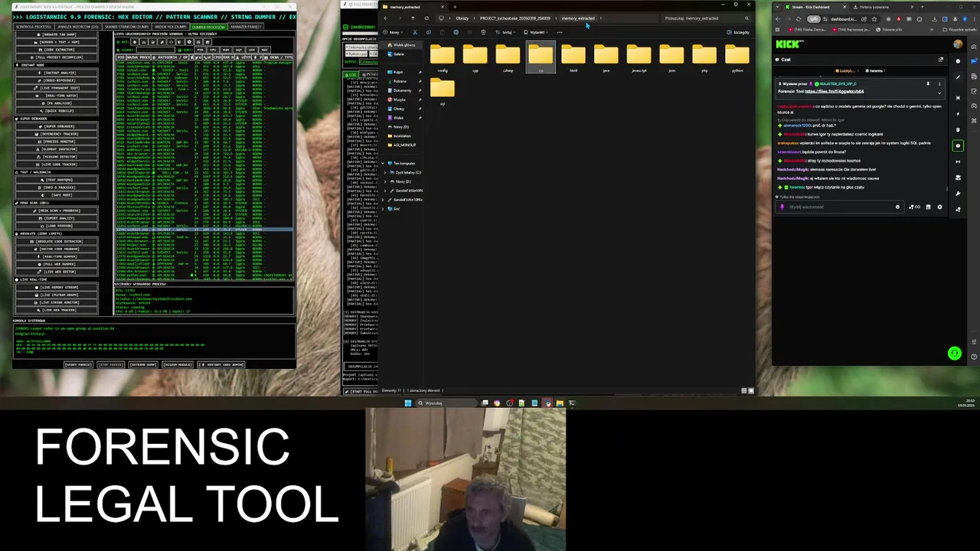
Task: Open the Windows Start menu
Action: coord(408,403)
